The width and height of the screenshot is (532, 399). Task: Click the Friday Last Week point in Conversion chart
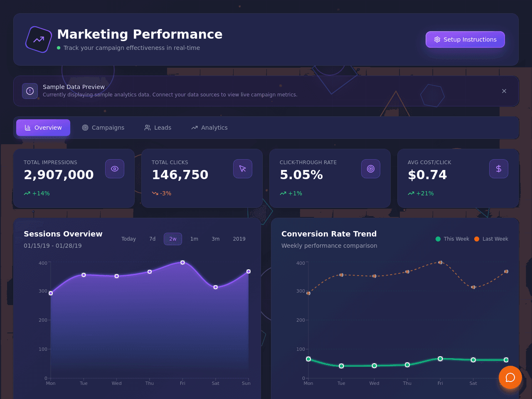(x=440, y=262)
